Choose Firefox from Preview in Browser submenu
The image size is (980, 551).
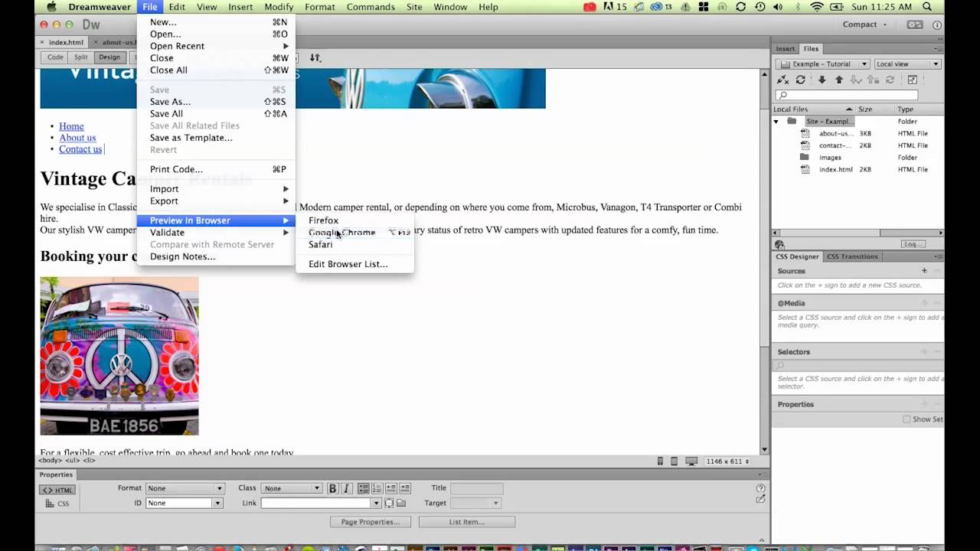pos(355,220)
